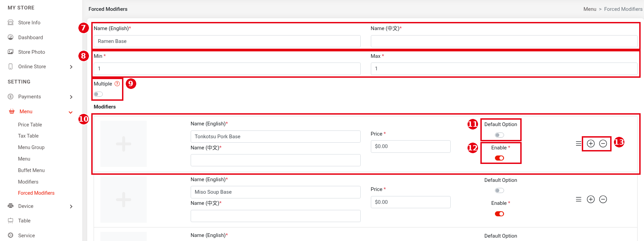Add modifier after Miso Soup Base row

pyautogui.click(x=591, y=199)
